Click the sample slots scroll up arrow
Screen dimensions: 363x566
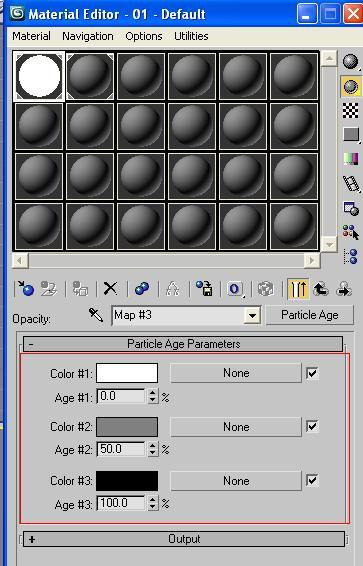(329, 58)
